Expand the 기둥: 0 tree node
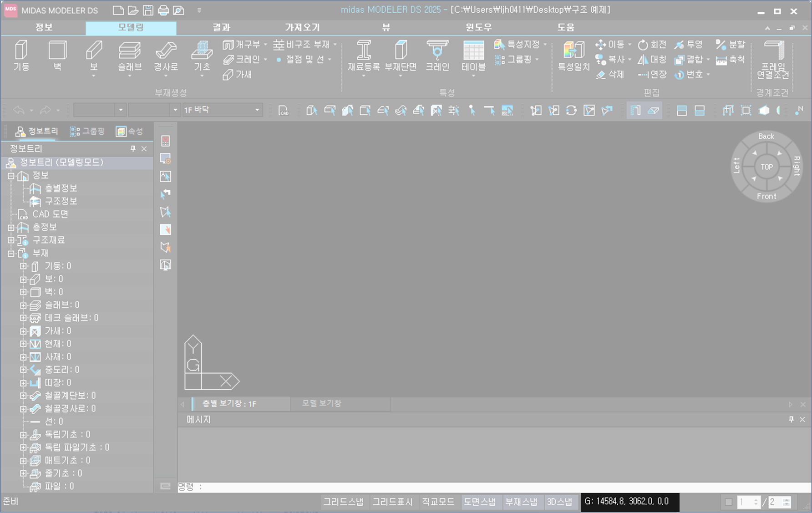 point(23,266)
